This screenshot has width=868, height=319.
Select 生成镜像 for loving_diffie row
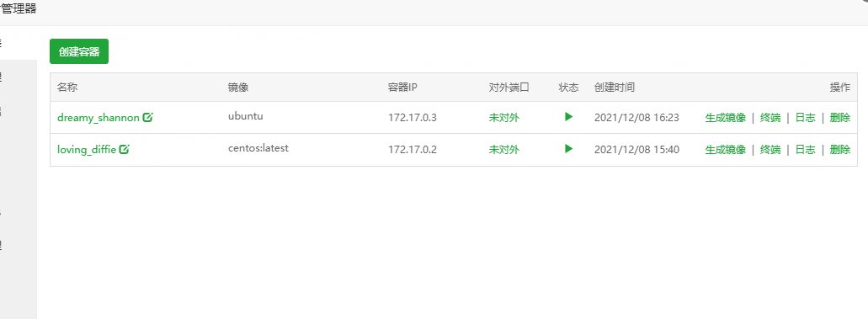[725, 150]
